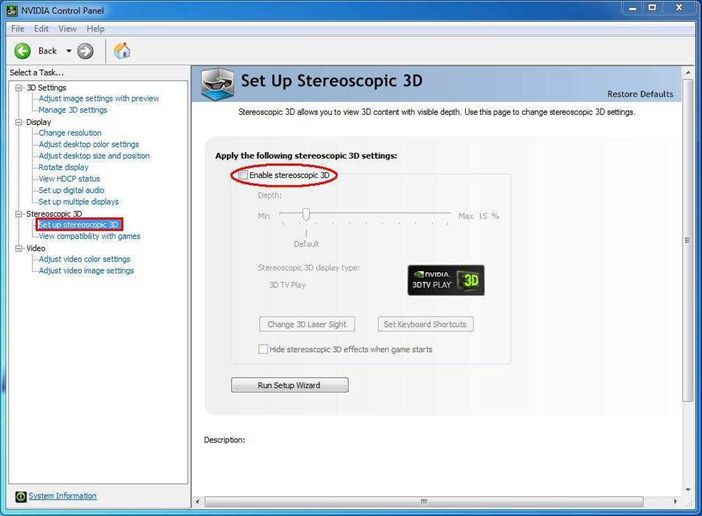This screenshot has width=702, height=516.
Task: Click the green Back arrow icon
Action: (22, 51)
